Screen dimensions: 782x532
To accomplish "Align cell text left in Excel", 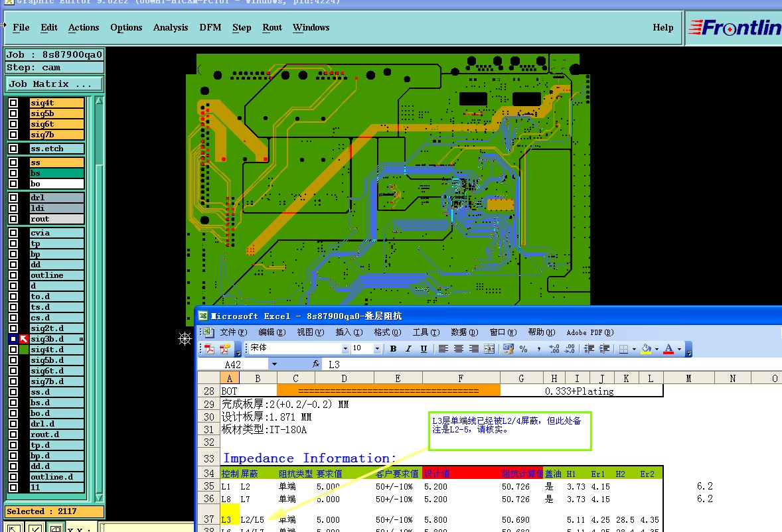I will click(x=443, y=349).
